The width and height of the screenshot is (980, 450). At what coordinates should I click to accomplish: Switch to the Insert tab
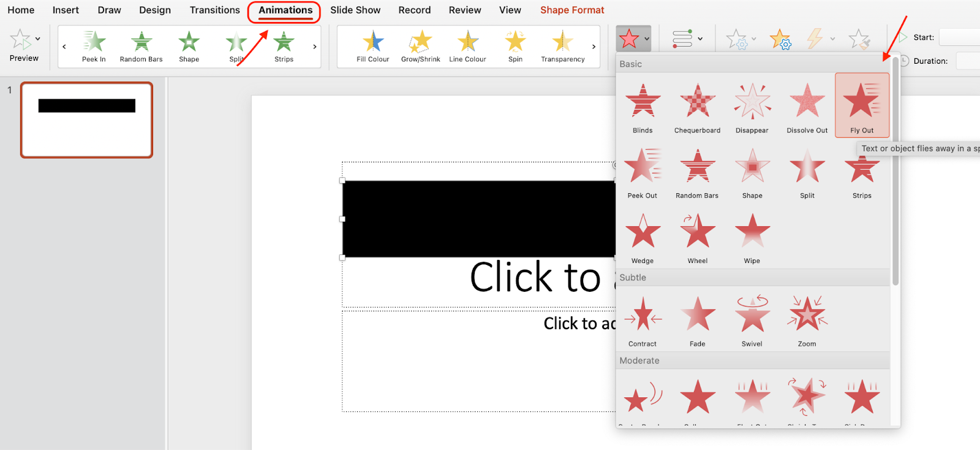(x=66, y=10)
